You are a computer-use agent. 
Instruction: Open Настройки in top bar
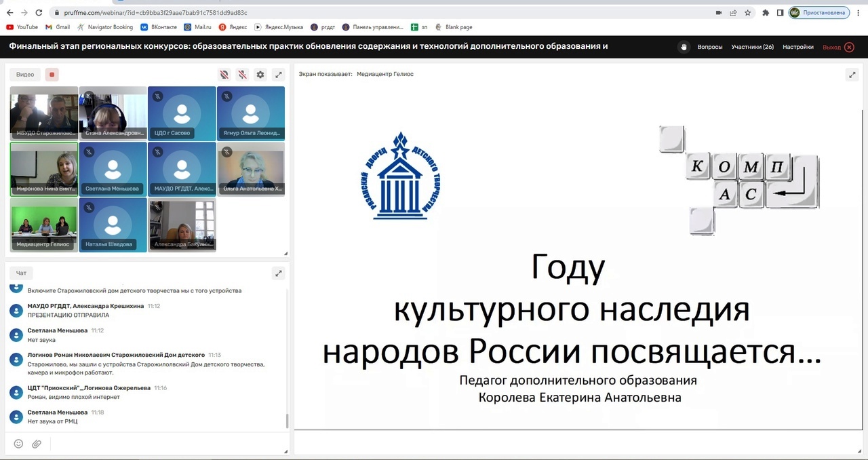(797, 47)
